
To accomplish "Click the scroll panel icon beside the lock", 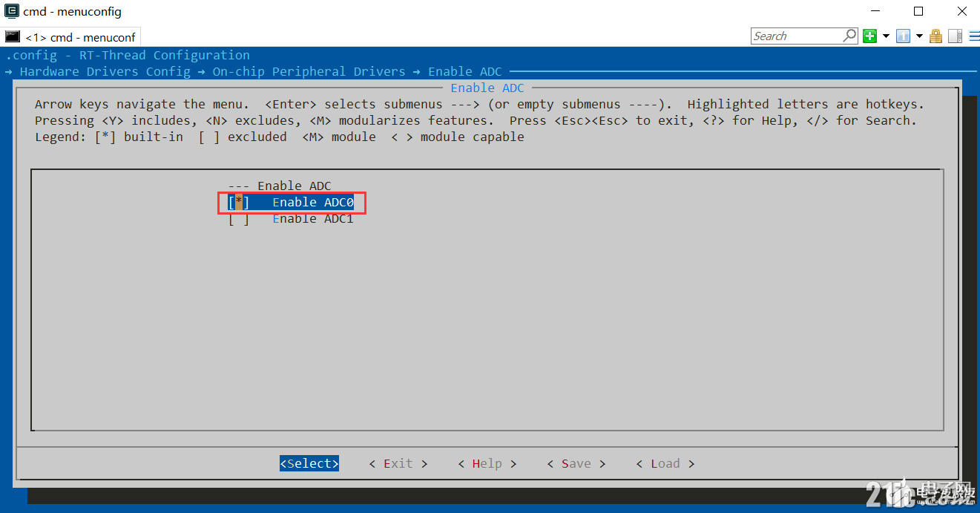I will [x=955, y=36].
